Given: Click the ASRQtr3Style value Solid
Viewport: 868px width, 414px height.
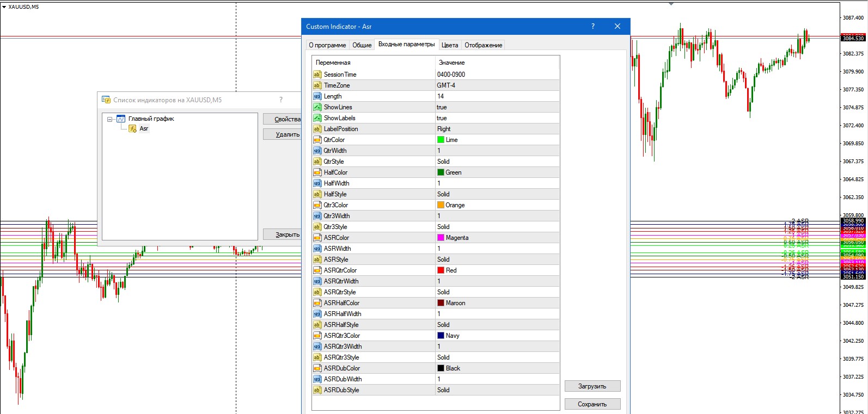Looking at the screenshot, I should (443, 357).
